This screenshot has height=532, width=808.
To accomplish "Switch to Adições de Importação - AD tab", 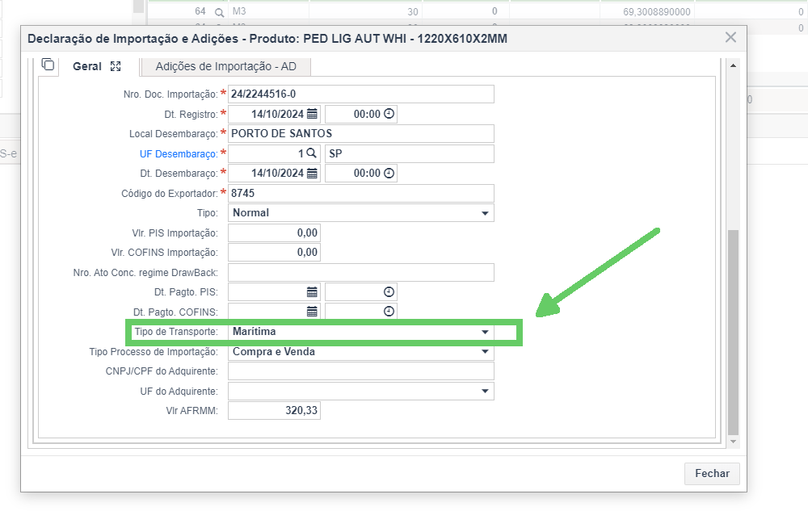I will pos(225,66).
